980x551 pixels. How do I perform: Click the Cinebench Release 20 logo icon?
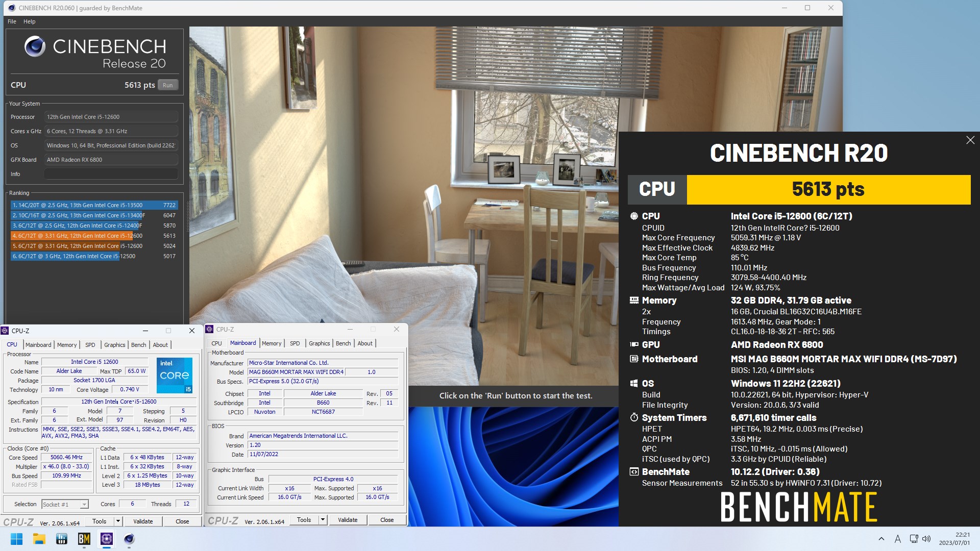(35, 46)
